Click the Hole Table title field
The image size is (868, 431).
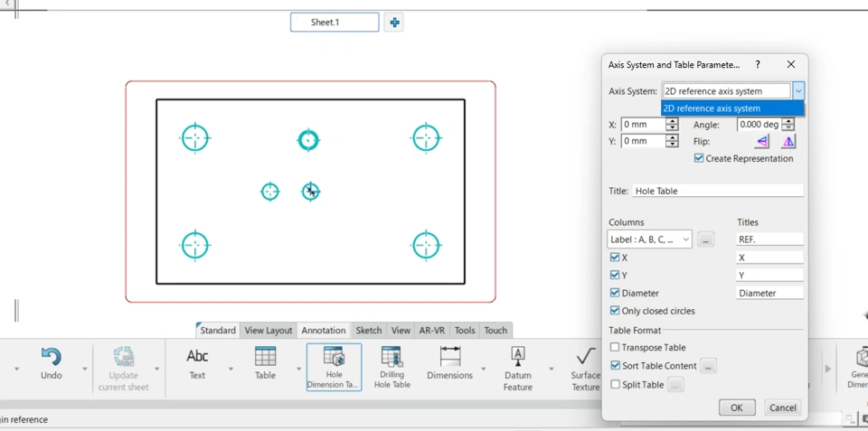[x=717, y=191]
